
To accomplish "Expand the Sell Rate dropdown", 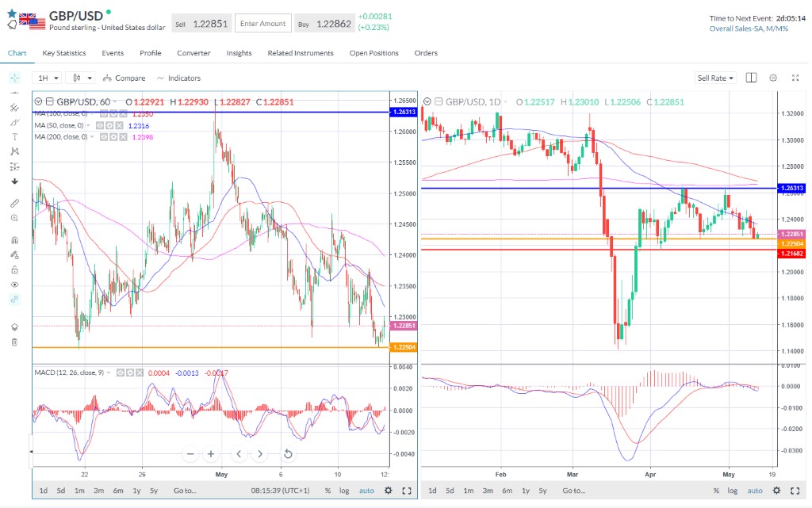I will coord(715,78).
